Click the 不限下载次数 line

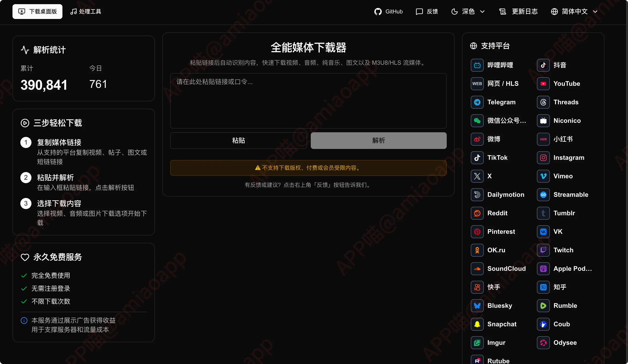(x=51, y=301)
